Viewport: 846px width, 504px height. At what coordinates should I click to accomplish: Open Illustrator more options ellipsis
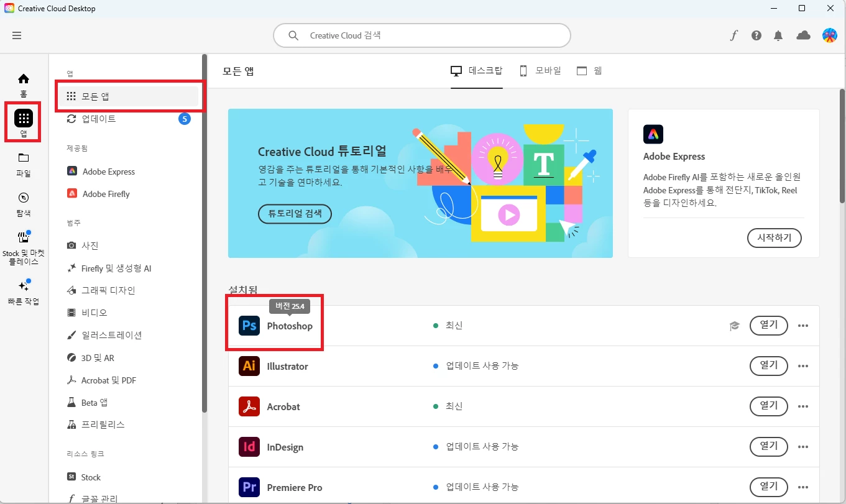tap(803, 366)
